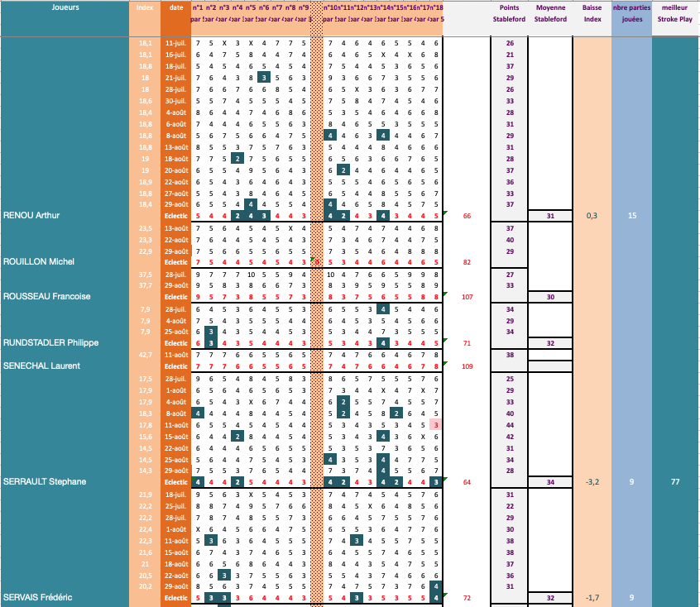Select highlighted 3 on RENOU's 21-juil. hole 6

point(264,78)
